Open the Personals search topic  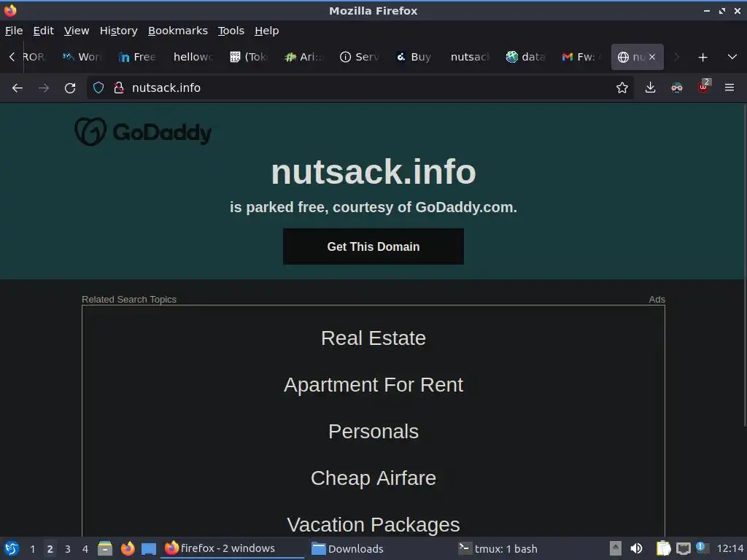(373, 432)
